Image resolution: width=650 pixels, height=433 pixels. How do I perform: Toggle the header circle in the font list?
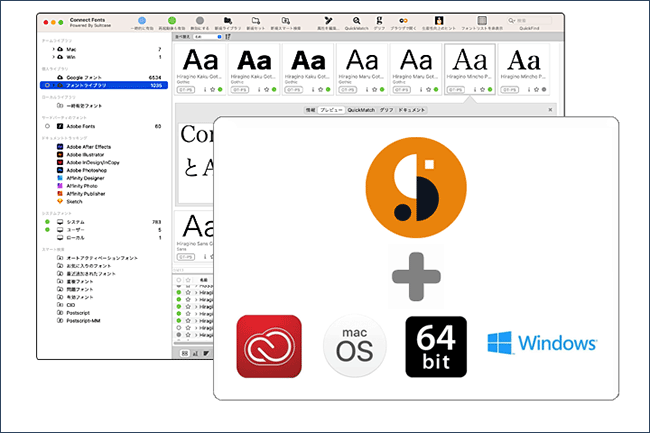tap(179, 280)
